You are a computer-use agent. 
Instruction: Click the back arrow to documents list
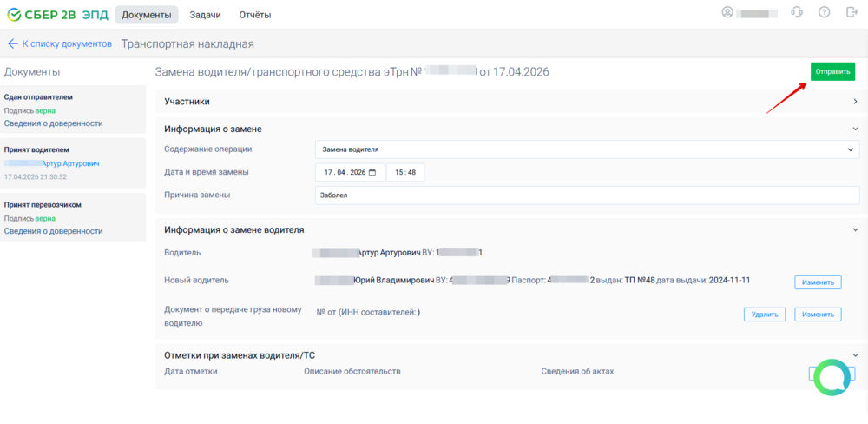pos(13,43)
